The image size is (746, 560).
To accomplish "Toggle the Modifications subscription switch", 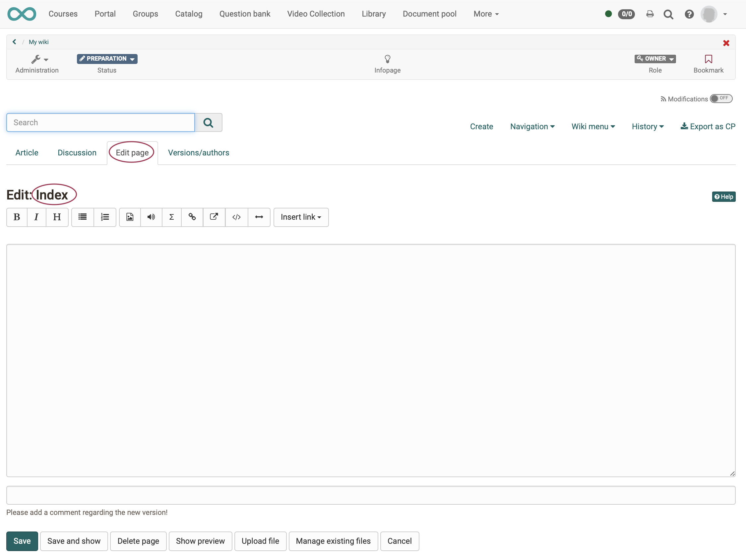I will coord(721,98).
